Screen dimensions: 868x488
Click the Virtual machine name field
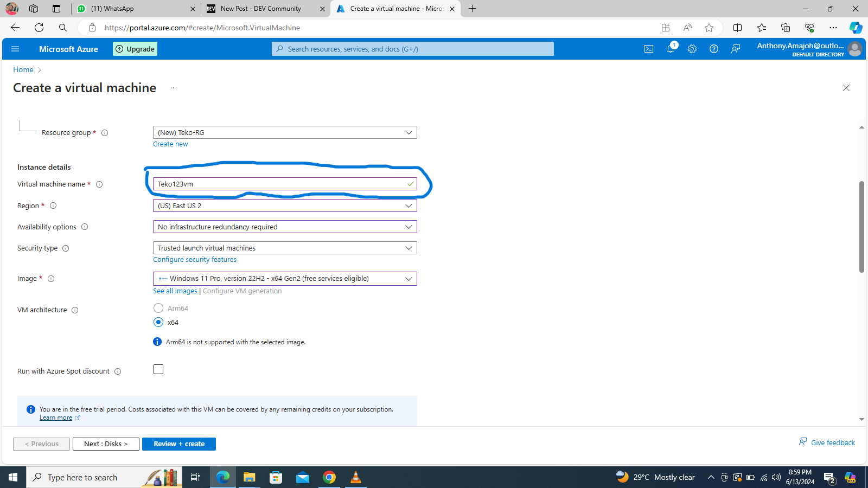(x=285, y=184)
